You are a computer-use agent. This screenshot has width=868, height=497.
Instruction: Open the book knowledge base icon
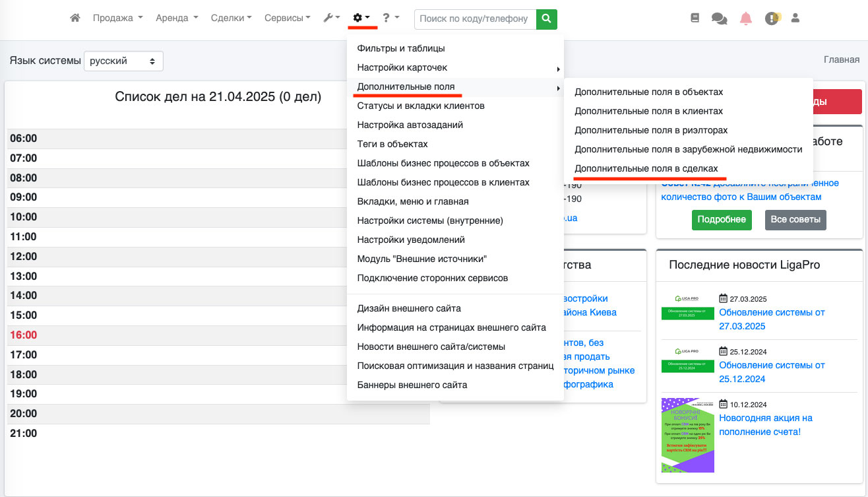[x=695, y=18]
